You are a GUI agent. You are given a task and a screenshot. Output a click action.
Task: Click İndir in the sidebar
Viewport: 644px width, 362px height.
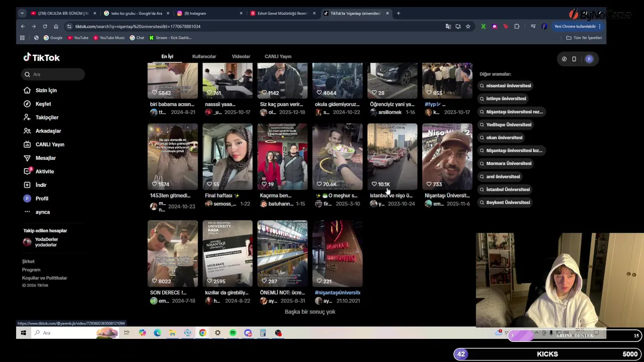[35, 185]
